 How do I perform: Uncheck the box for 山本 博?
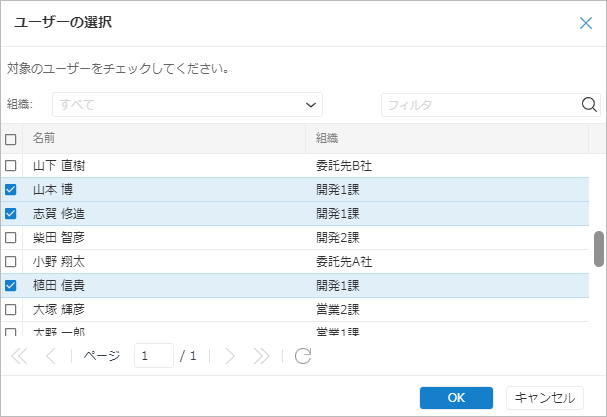point(11,189)
